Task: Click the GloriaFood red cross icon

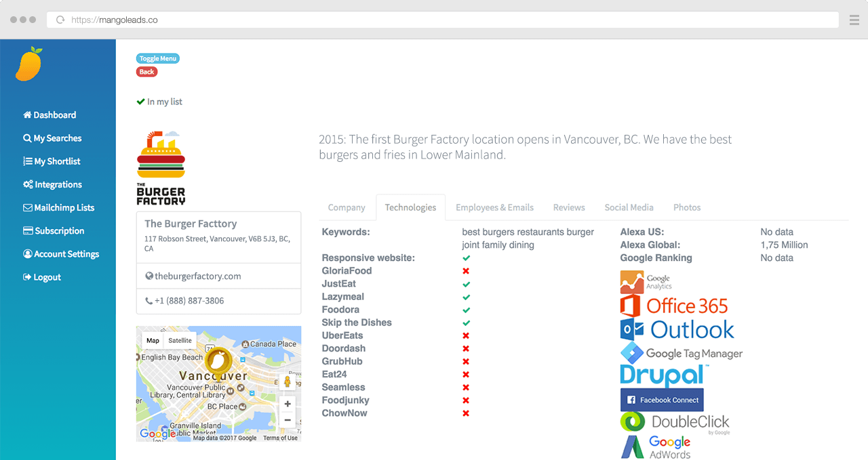Action: click(466, 271)
